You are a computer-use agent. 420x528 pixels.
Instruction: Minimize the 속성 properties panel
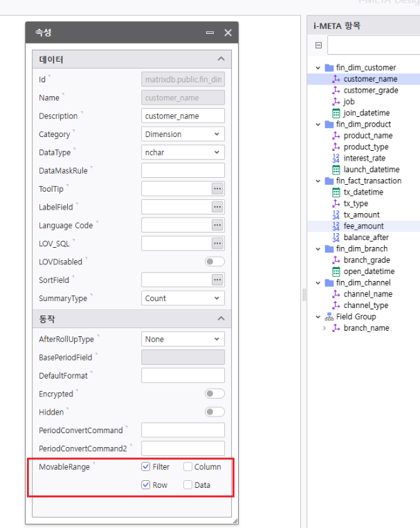[x=210, y=33]
